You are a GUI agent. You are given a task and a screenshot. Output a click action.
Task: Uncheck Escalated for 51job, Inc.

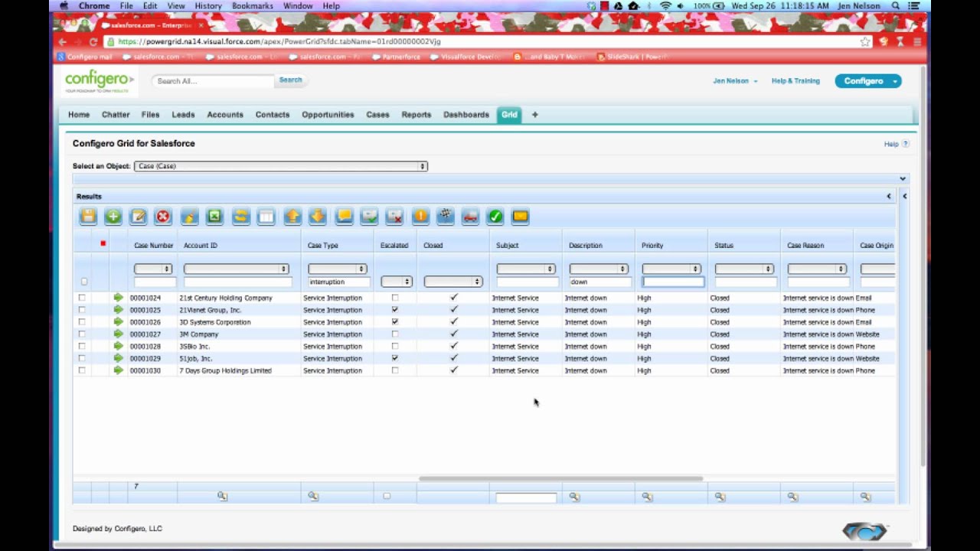click(x=395, y=358)
